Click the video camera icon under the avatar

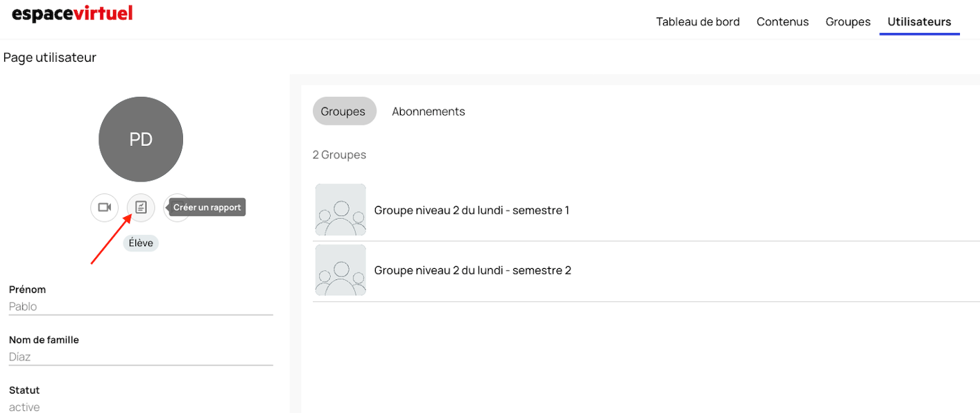tap(105, 207)
